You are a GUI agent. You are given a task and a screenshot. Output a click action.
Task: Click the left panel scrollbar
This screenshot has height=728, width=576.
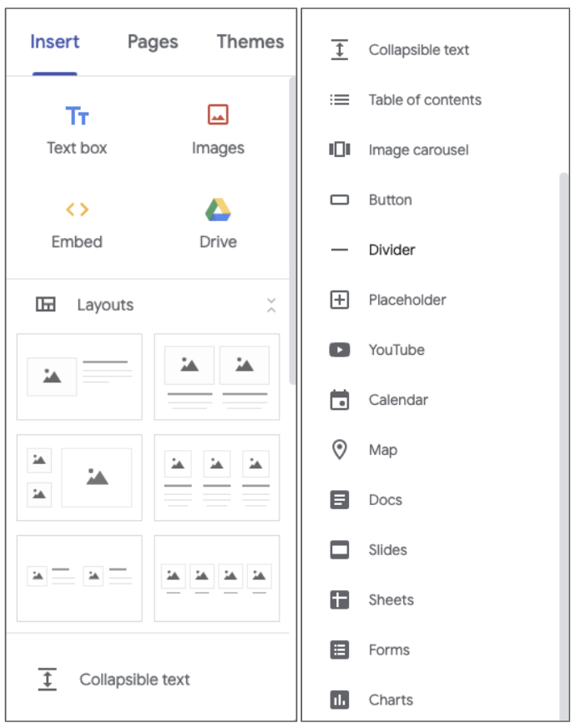(x=292, y=230)
